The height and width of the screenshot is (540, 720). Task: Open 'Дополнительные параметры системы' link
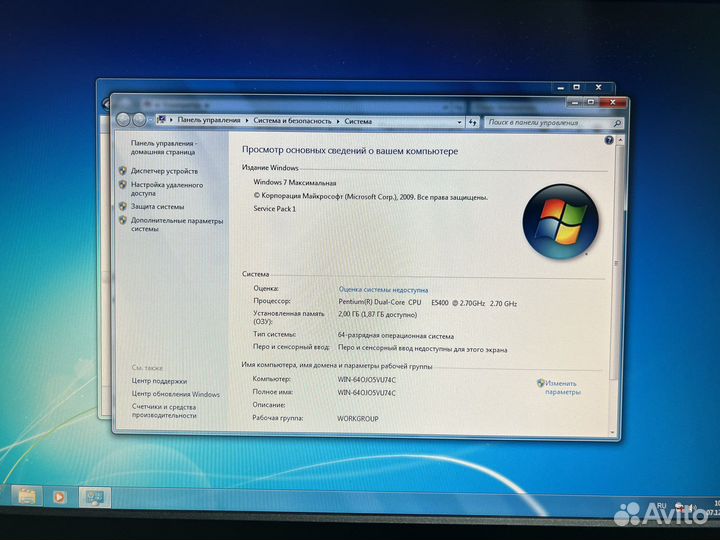click(177, 225)
